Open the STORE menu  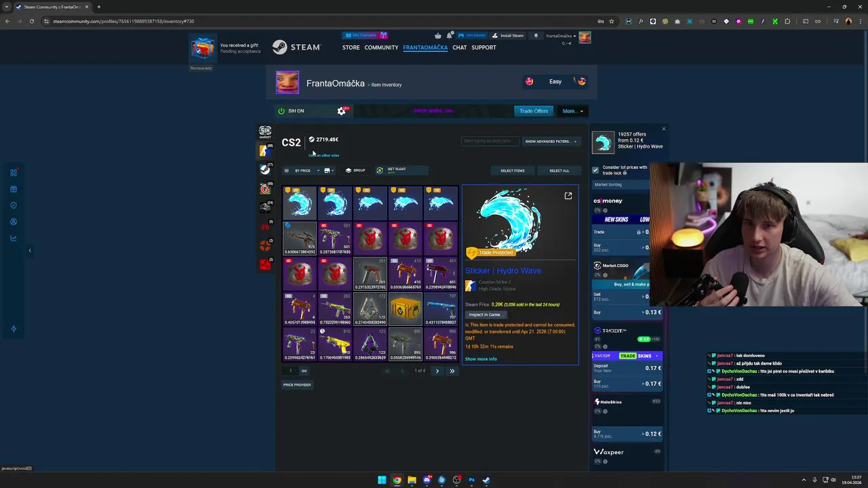coord(351,47)
